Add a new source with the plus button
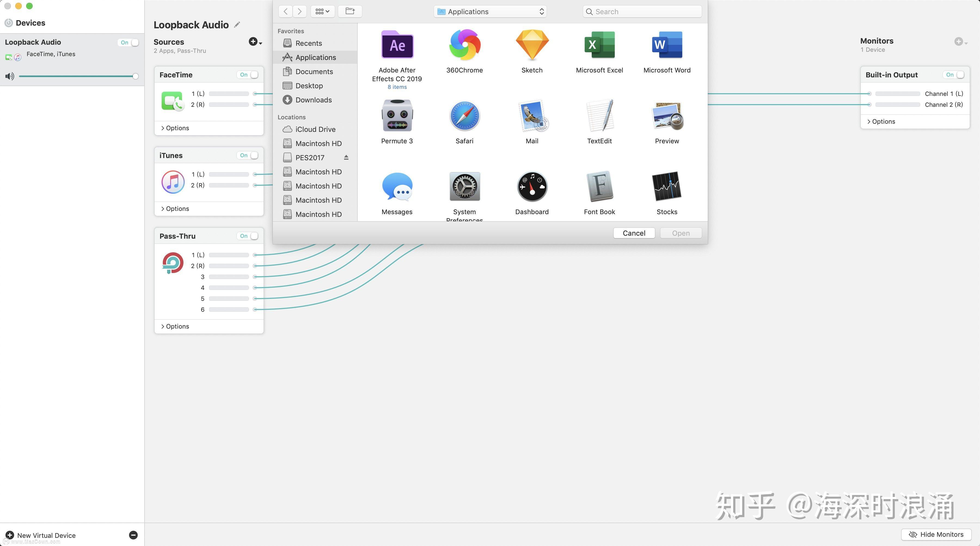Screen dimensions: 980x546 253,42
